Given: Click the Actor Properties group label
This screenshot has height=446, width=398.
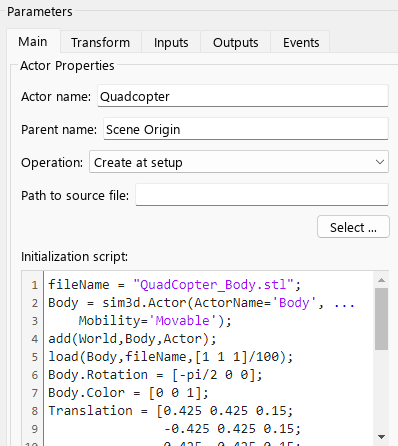Looking at the screenshot, I should (x=67, y=66).
